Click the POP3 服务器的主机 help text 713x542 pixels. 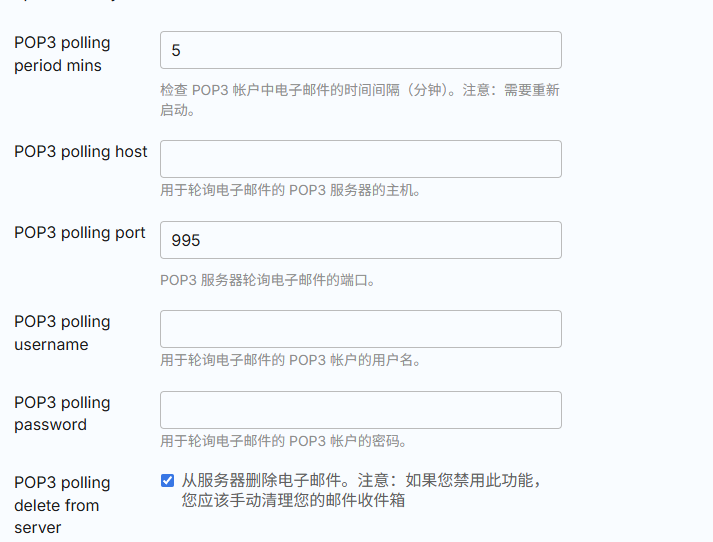(x=291, y=190)
